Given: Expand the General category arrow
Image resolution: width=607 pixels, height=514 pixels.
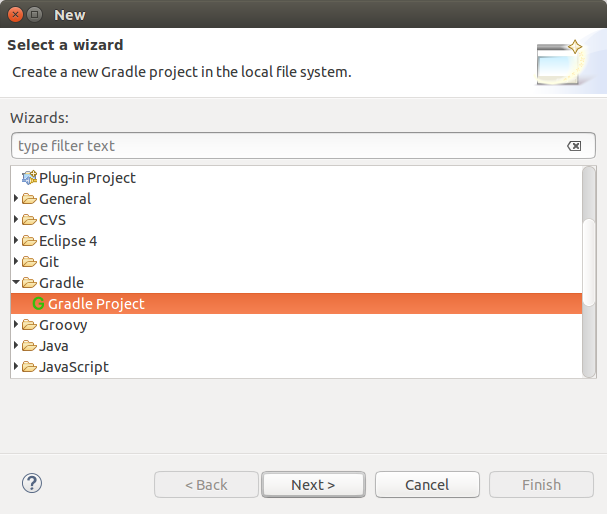Looking at the screenshot, I should click(16, 199).
